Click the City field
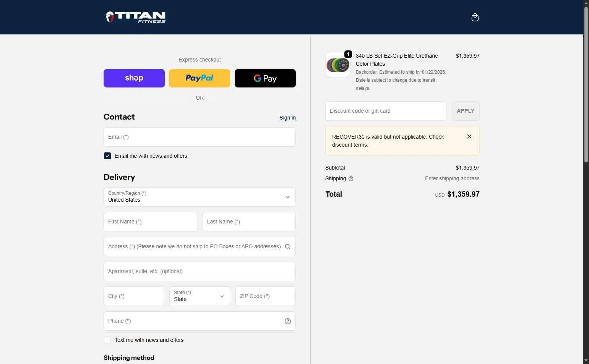Screen dimensions: 589x364 [x=134, y=296]
